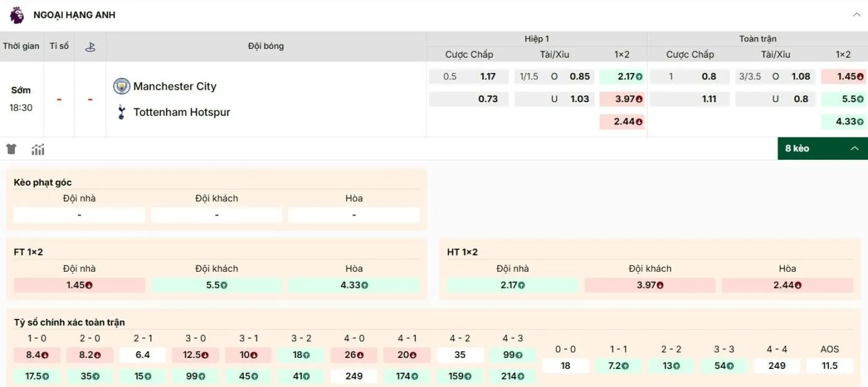
Task: Click the Toàn trận column header
Action: point(757,38)
